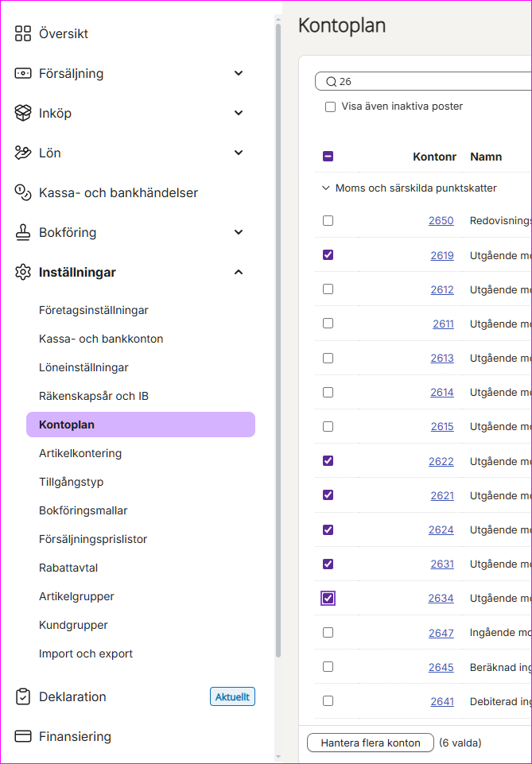The height and width of the screenshot is (764, 532).
Task: Open account link 2647
Action: pyautogui.click(x=441, y=633)
